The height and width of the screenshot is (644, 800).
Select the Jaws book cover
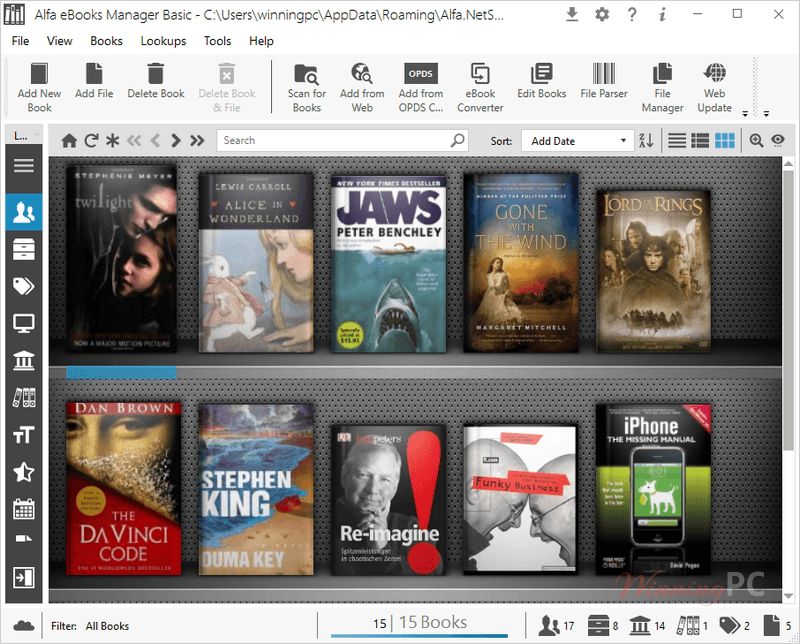point(388,264)
